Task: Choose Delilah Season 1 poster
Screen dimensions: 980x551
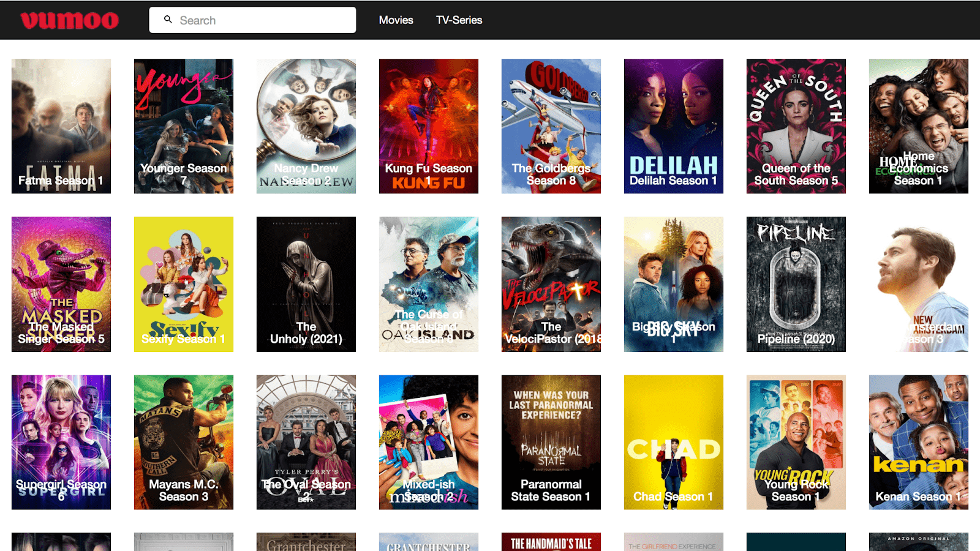Action: point(674,126)
